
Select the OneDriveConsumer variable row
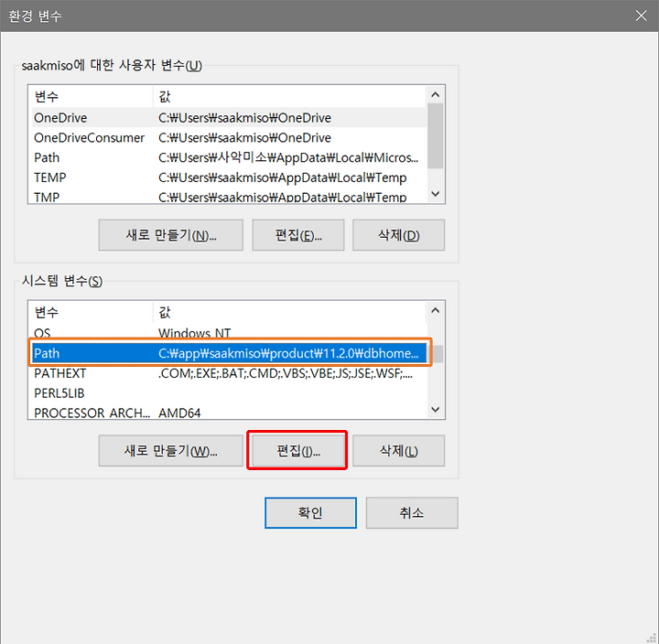229,138
